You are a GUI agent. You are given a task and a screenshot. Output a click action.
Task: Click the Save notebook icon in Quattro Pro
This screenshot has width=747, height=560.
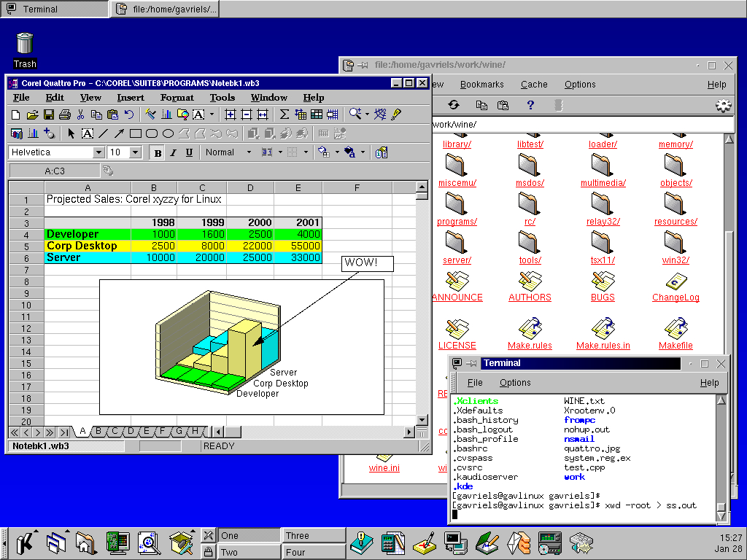[x=48, y=114]
